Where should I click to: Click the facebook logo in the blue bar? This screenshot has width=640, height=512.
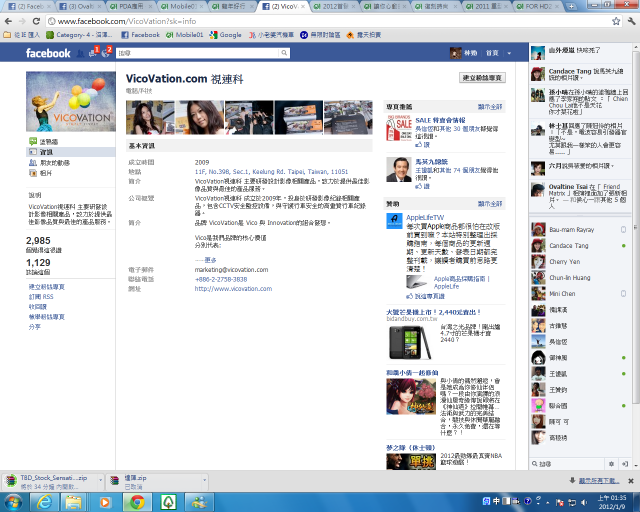48,53
